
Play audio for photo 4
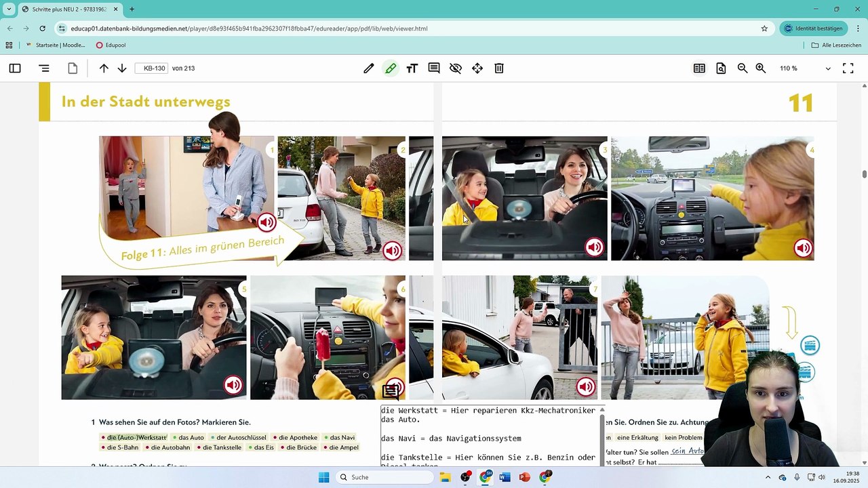803,248
